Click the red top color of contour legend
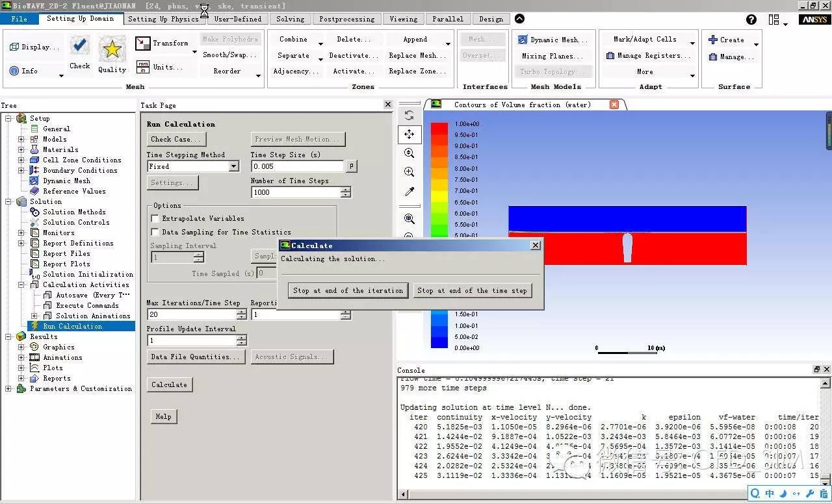 [439, 129]
